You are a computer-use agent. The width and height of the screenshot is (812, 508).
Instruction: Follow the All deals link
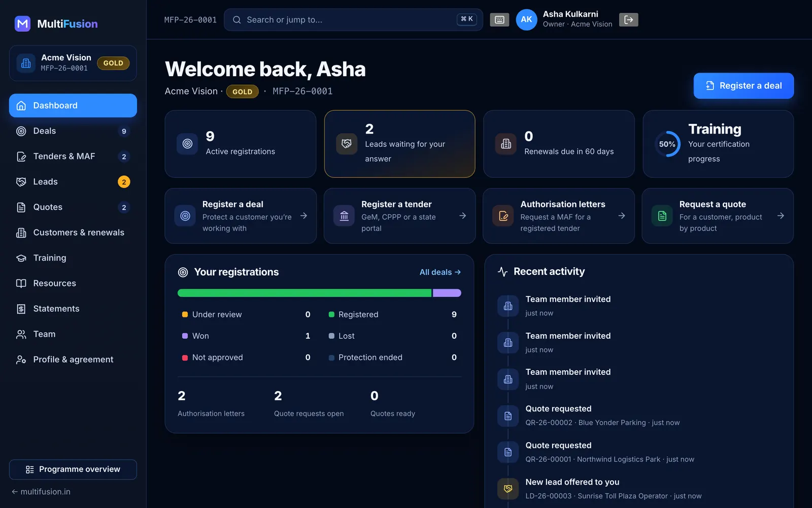tap(440, 272)
